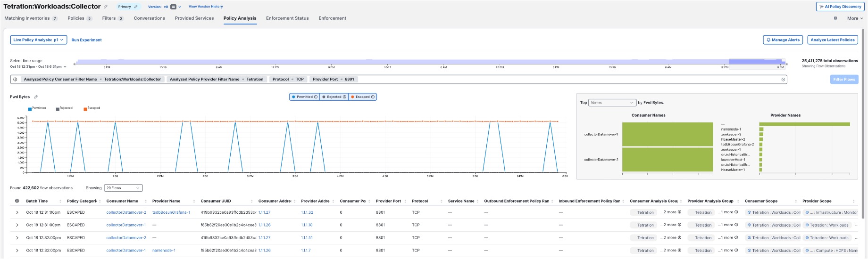868x259 pixels.
Task: Click sort icon on Batch Time column
Action: point(60,202)
